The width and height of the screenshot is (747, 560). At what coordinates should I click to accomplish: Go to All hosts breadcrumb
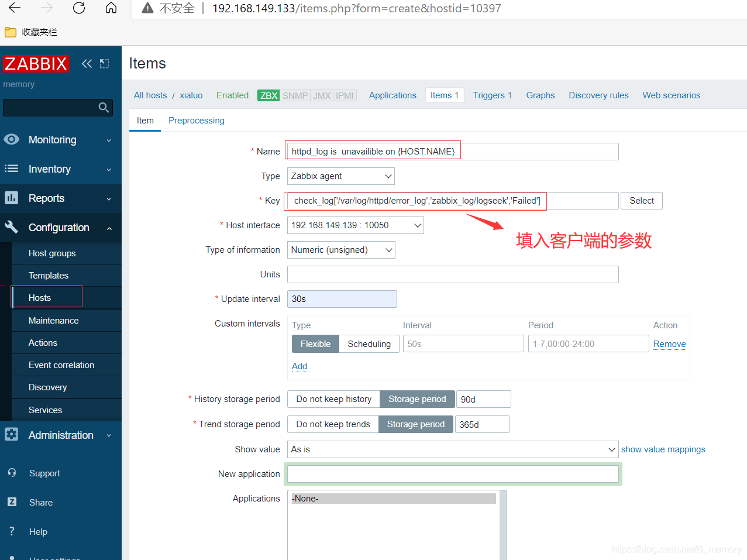[x=150, y=95]
